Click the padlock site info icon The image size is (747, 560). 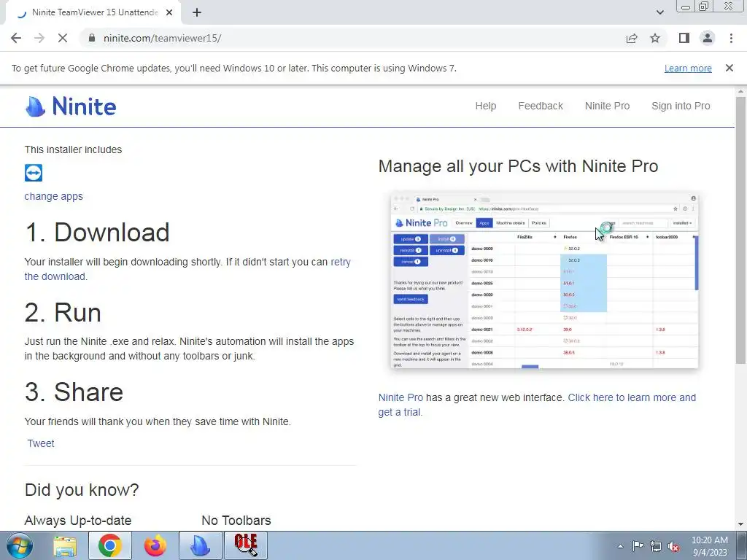92,38
